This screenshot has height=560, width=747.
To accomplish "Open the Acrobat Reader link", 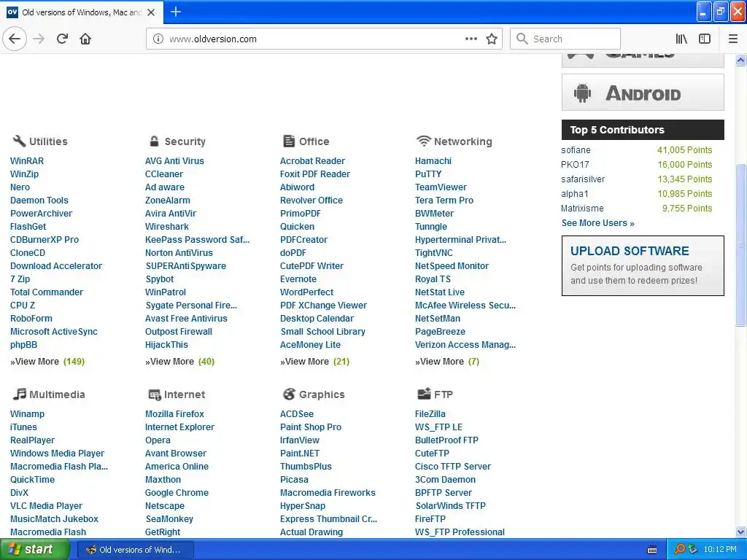I will (x=312, y=161).
